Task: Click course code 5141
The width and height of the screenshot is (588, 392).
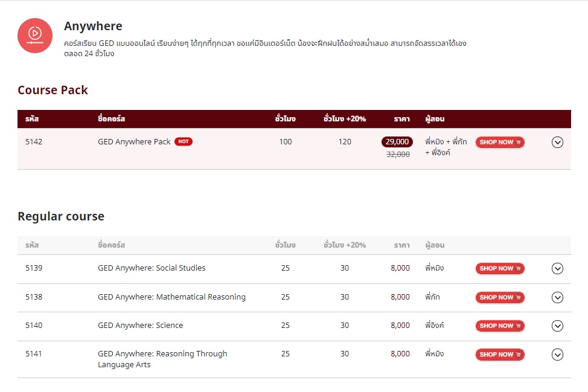Action: point(33,354)
